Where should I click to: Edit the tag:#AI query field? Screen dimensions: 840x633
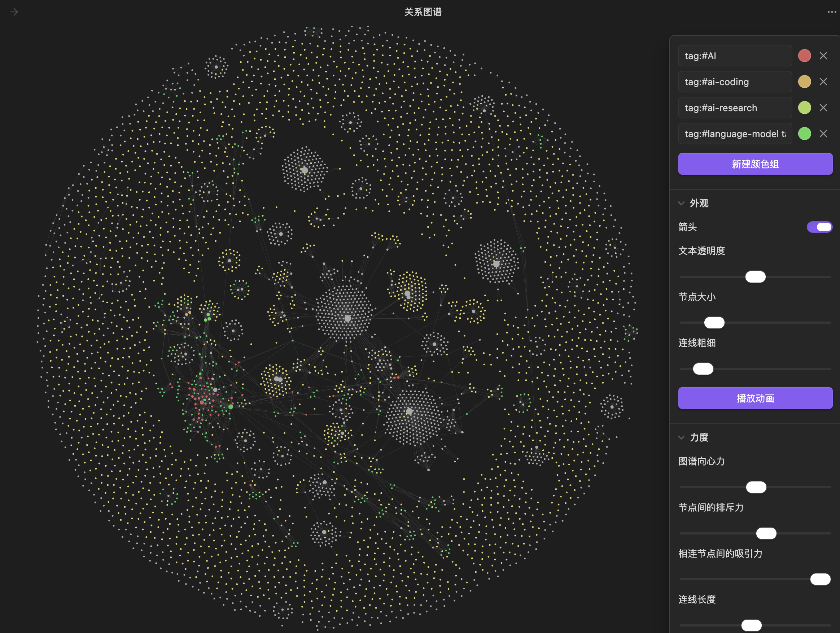pos(735,56)
